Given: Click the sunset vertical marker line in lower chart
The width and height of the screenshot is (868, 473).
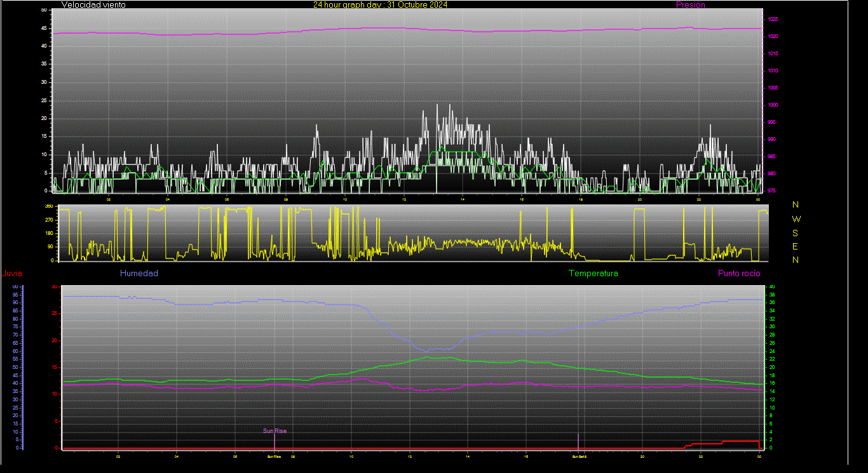Looking at the screenshot, I should point(578,441).
